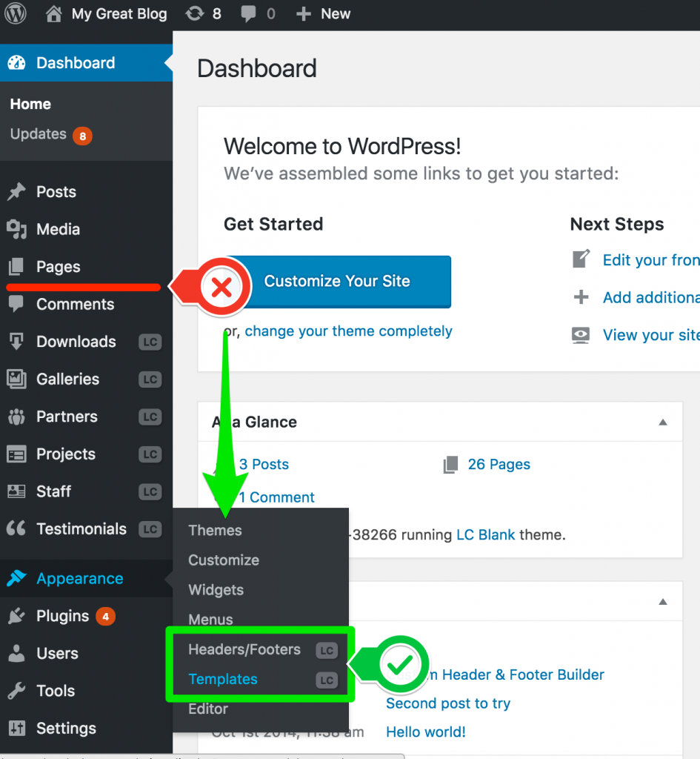The width and height of the screenshot is (700, 759).
Task: Click the orange 8 badge beside Updates
Action: coord(82,136)
